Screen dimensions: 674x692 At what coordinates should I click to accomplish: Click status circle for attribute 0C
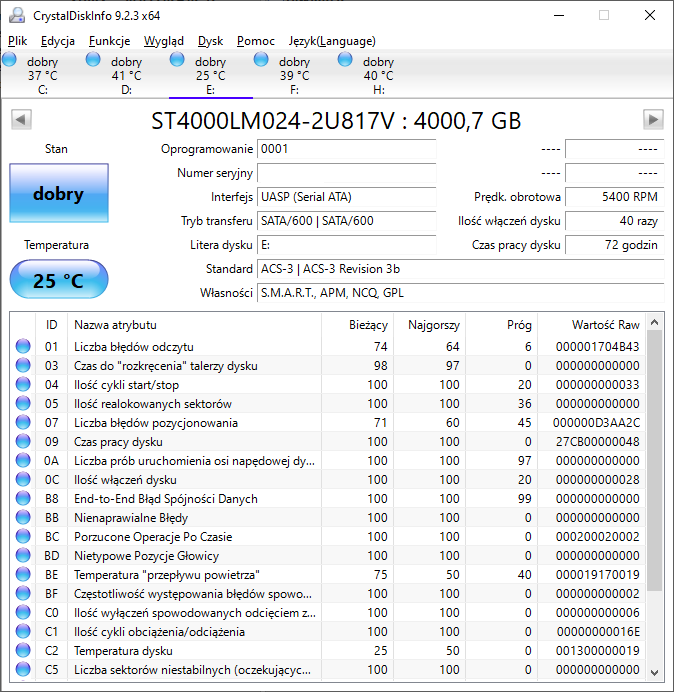[x=23, y=479]
